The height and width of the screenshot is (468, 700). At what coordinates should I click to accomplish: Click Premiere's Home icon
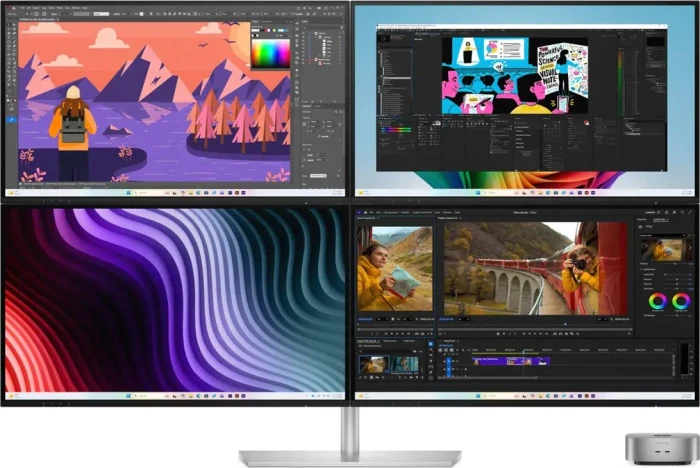[366, 212]
